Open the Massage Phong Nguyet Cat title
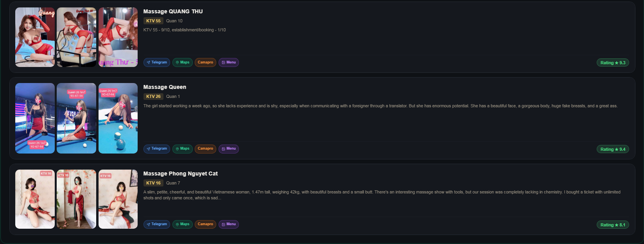Image resolution: width=644 pixels, height=244 pixels. pyautogui.click(x=181, y=174)
